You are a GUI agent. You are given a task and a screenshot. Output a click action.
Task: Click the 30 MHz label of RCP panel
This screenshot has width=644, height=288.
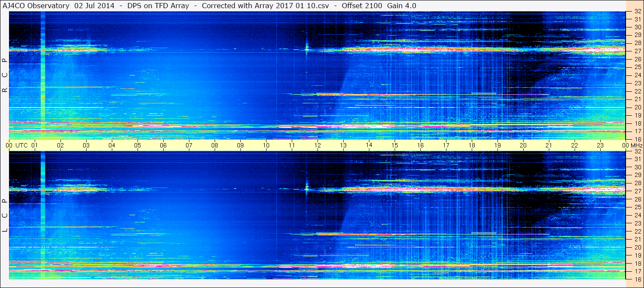click(x=638, y=27)
